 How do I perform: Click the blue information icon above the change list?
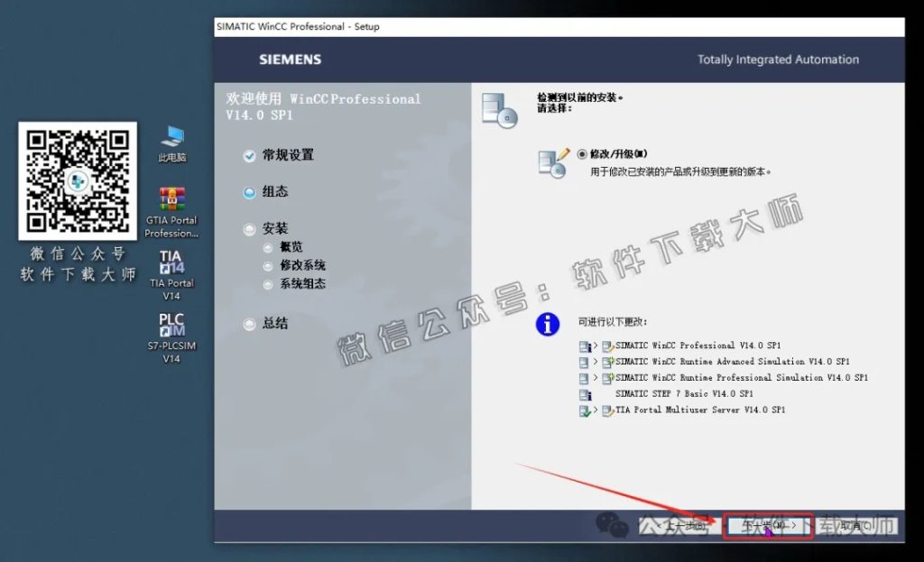tap(547, 325)
